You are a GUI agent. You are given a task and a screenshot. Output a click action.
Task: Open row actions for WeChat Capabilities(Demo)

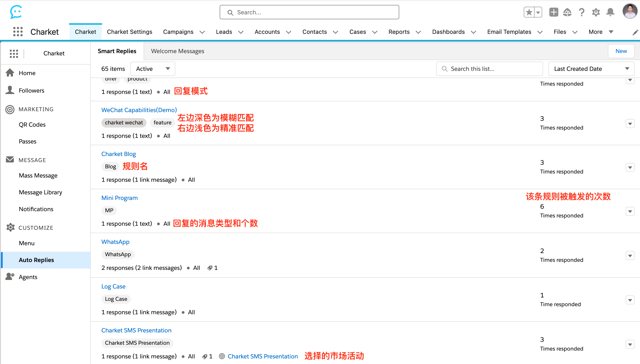pyautogui.click(x=630, y=124)
